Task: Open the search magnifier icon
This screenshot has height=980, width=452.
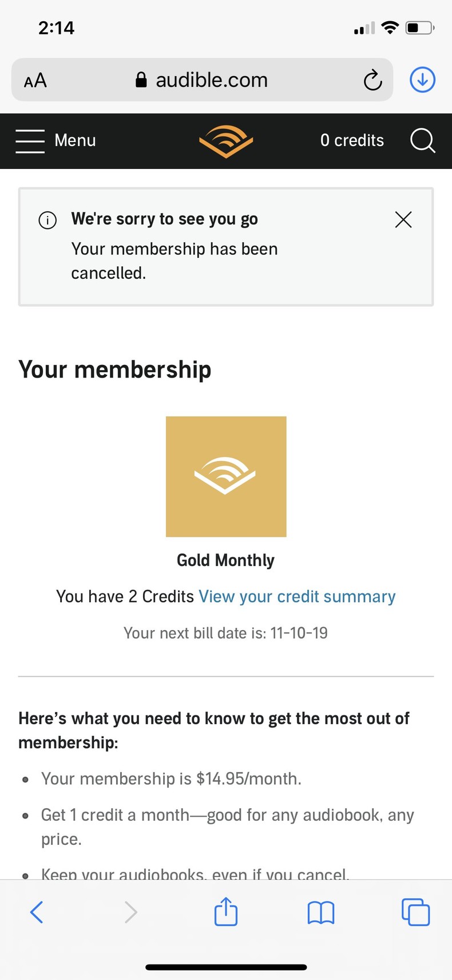Action: (422, 141)
